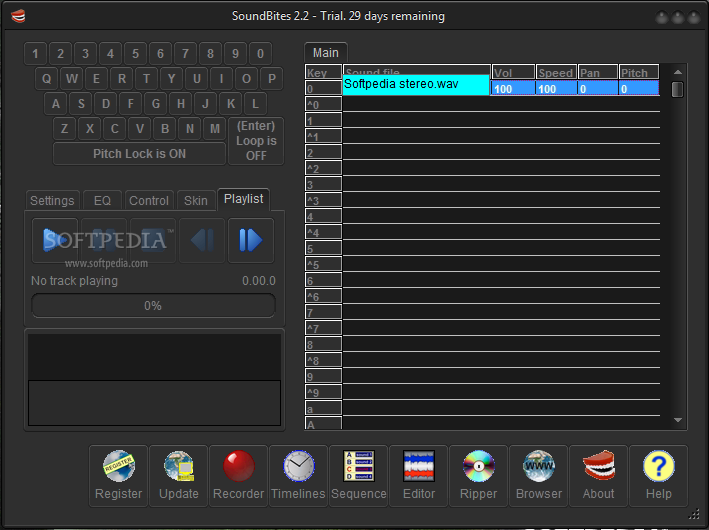Image resolution: width=709 pixels, height=530 pixels.
Task: Click the sound list scroll-up arrow
Action: [677, 72]
